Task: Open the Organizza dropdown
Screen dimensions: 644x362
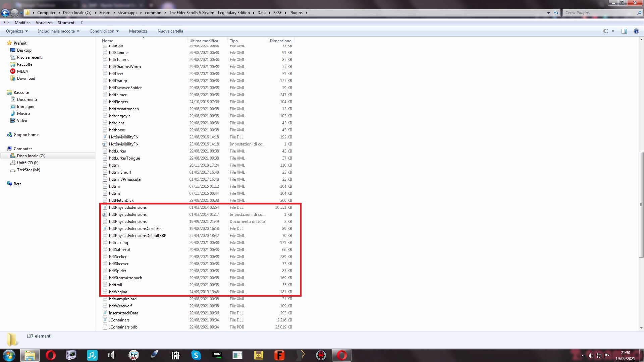Action: coord(17,31)
